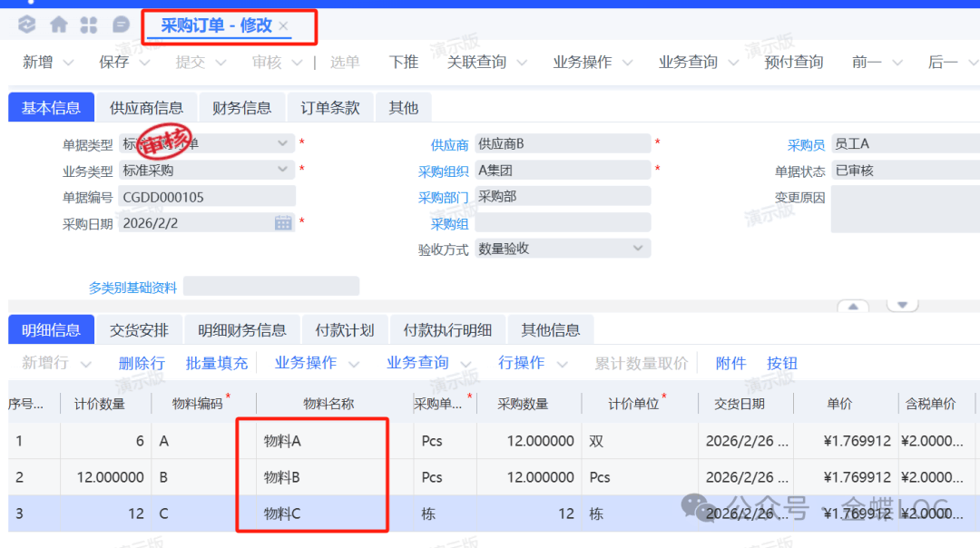Click the chat message icon

[x=120, y=24]
